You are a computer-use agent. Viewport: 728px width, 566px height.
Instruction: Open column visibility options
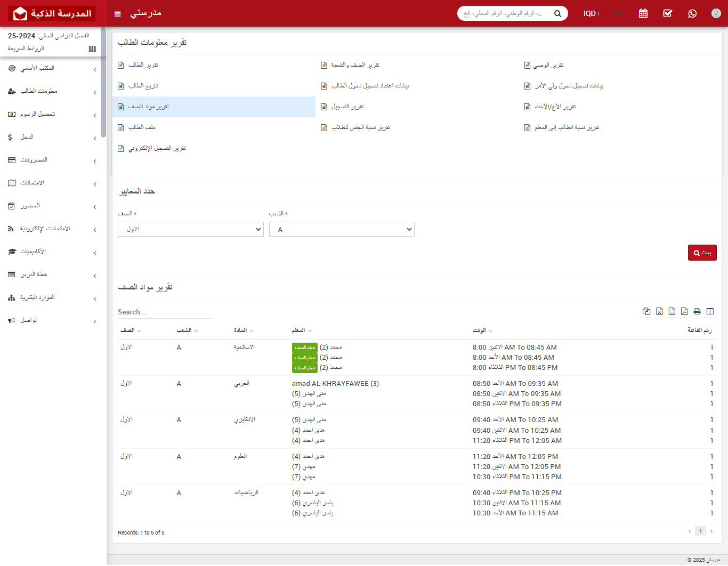710,311
